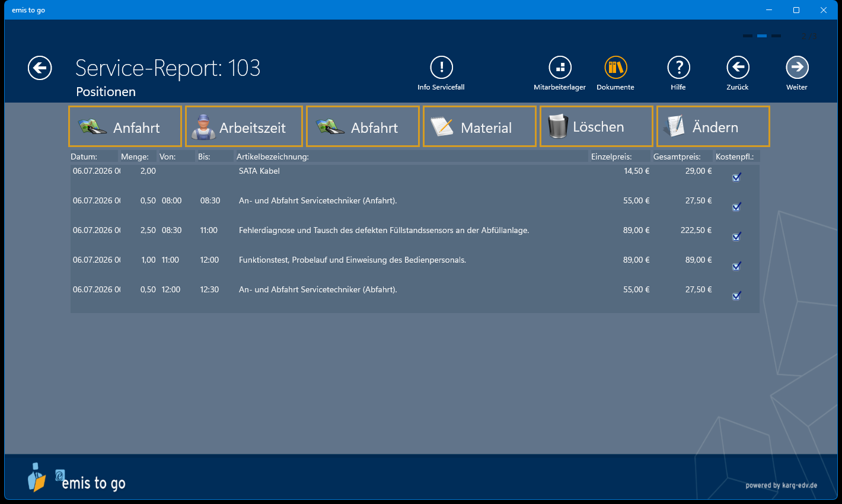This screenshot has width=842, height=504.
Task: Add a Material position
Action: coord(480,126)
